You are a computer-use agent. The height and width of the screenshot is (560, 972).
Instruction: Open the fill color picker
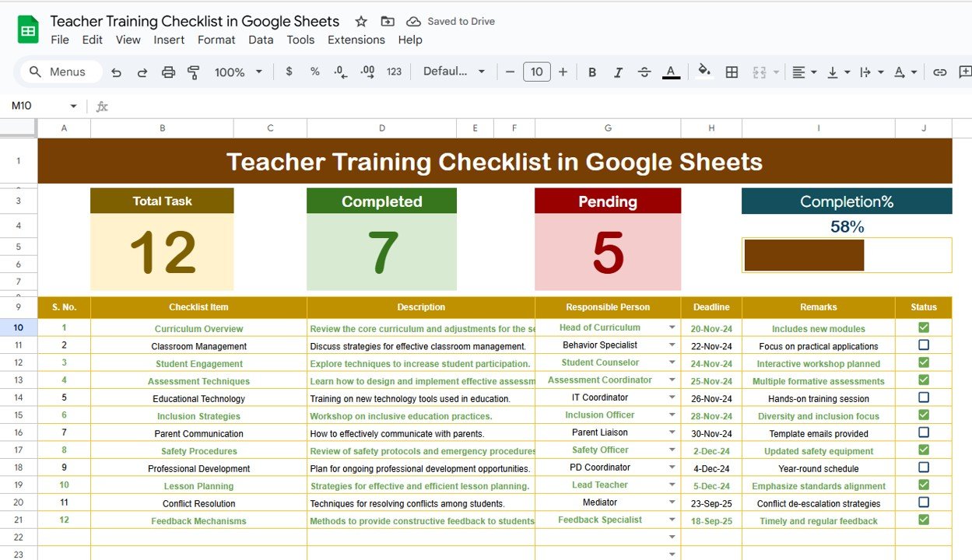click(x=704, y=72)
